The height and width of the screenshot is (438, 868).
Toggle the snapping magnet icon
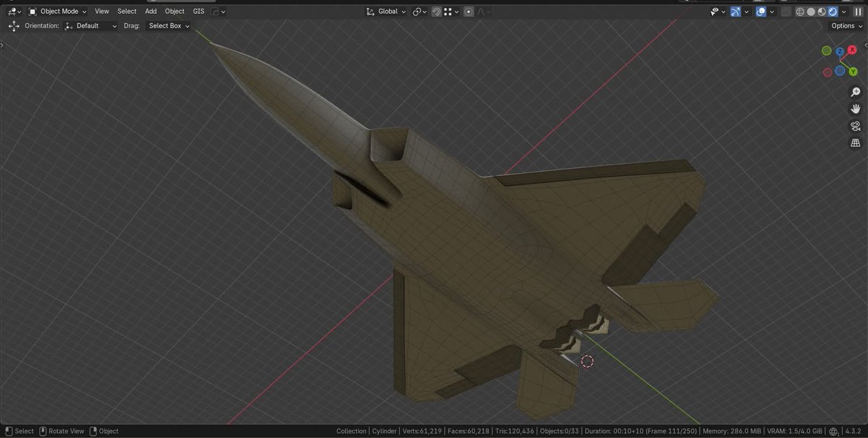coord(437,12)
